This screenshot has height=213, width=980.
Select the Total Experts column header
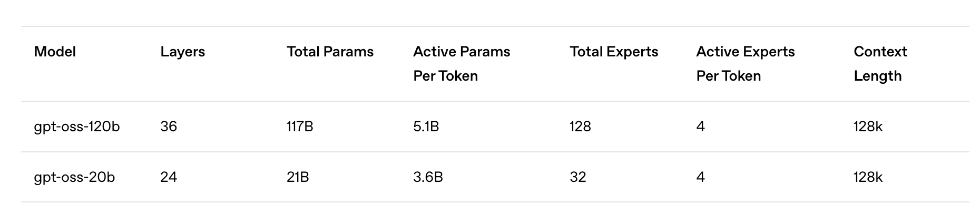pyautogui.click(x=614, y=52)
